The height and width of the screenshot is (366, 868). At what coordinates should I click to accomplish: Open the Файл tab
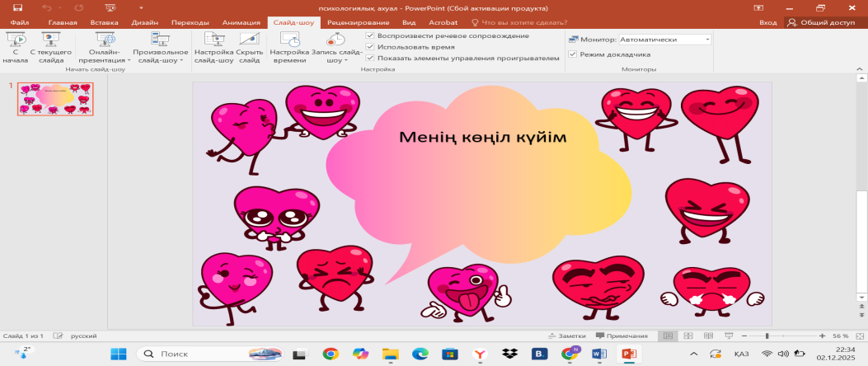pos(20,23)
